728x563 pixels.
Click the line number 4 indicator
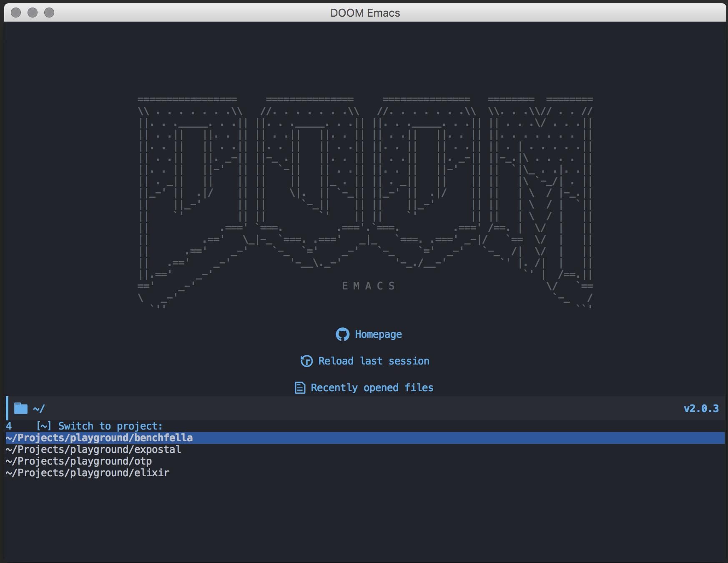click(x=8, y=426)
